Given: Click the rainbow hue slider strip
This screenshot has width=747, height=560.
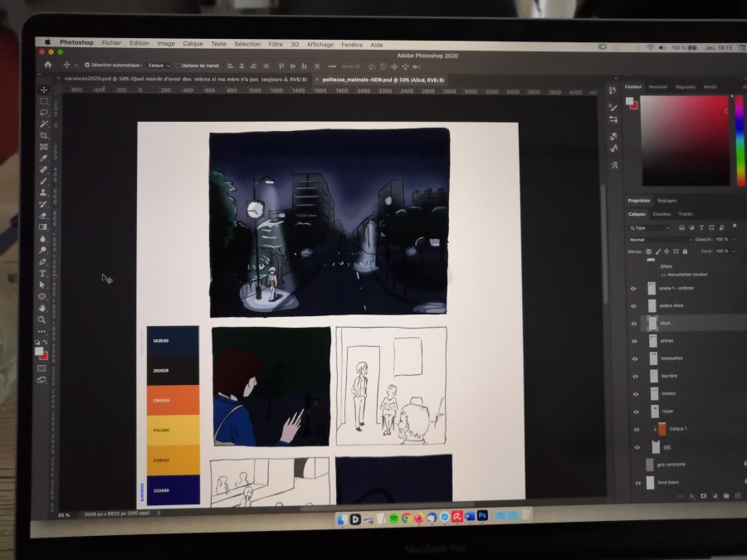Looking at the screenshot, I should point(740,139).
